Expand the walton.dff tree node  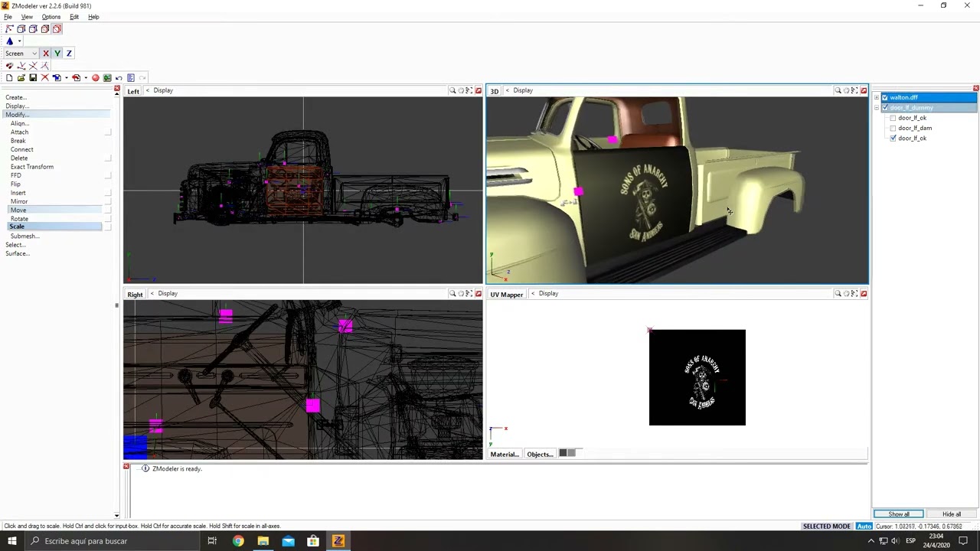point(877,98)
